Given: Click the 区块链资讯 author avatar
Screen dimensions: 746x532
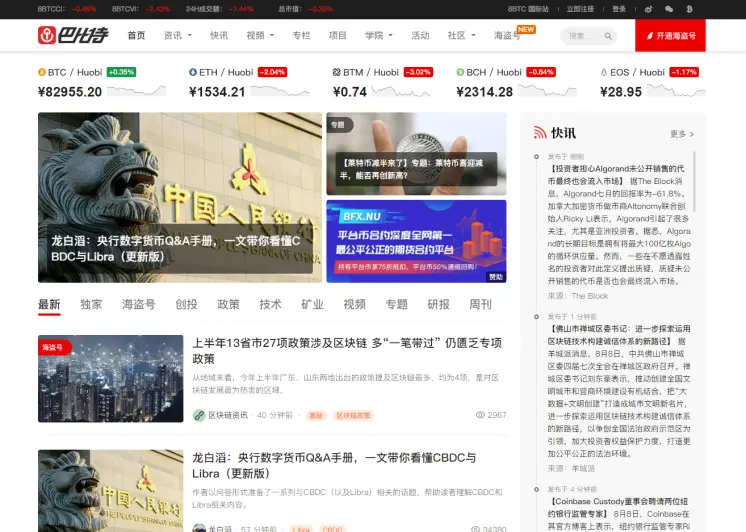Looking at the screenshot, I should 199,415.
